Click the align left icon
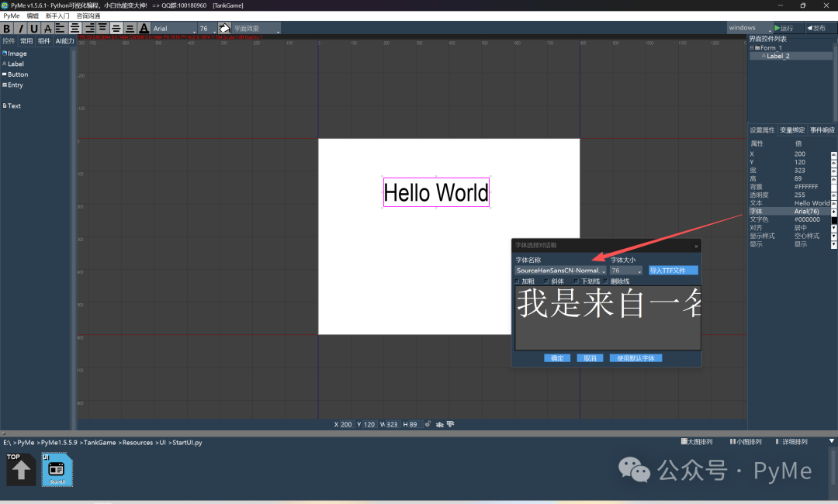This screenshot has height=504, width=838. tap(61, 28)
